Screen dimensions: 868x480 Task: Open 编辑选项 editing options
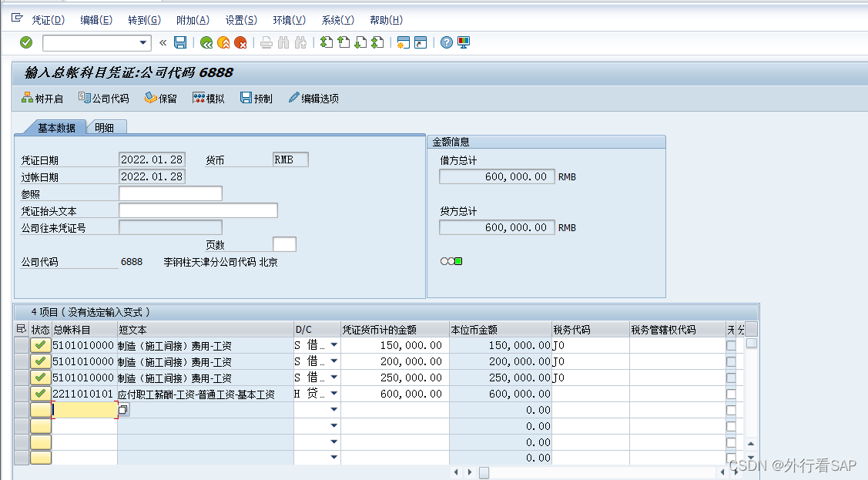coord(313,99)
